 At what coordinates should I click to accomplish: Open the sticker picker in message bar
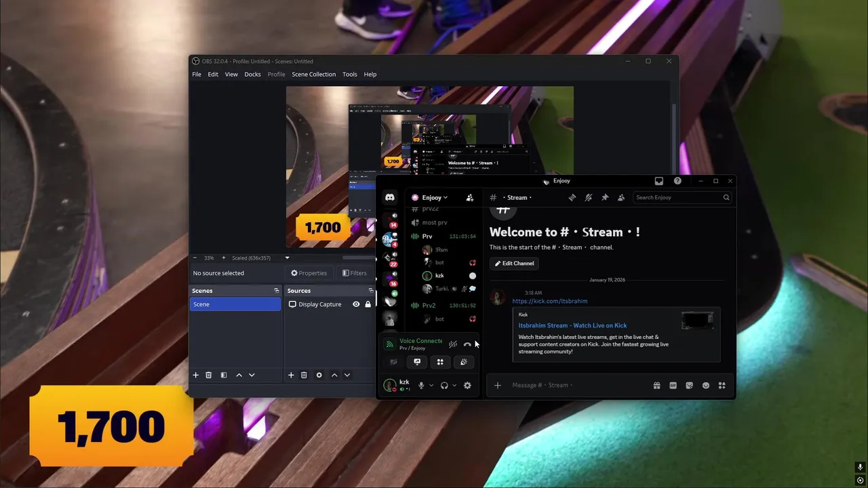689,385
